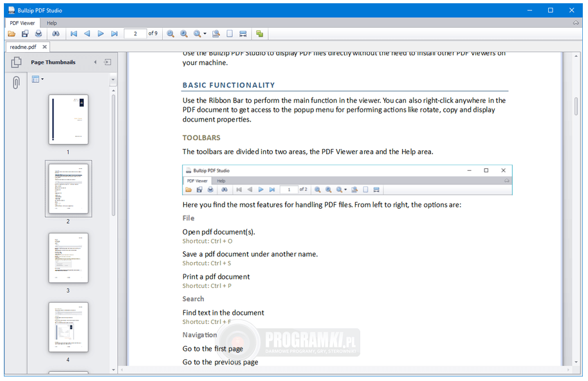Click the thumbnail panel scroll down arrow
The image size is (588, 381).
[x=113, y=370]
